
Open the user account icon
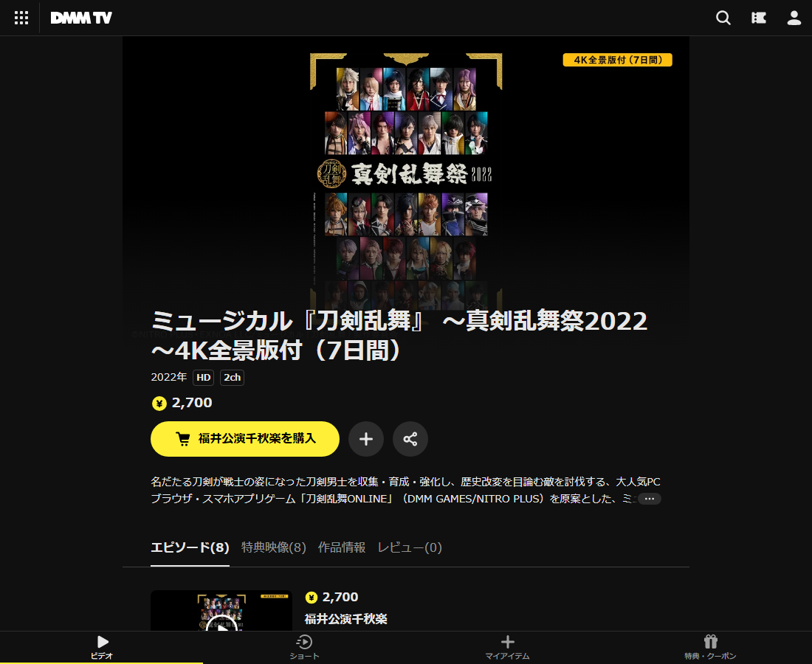click(794, 18)
